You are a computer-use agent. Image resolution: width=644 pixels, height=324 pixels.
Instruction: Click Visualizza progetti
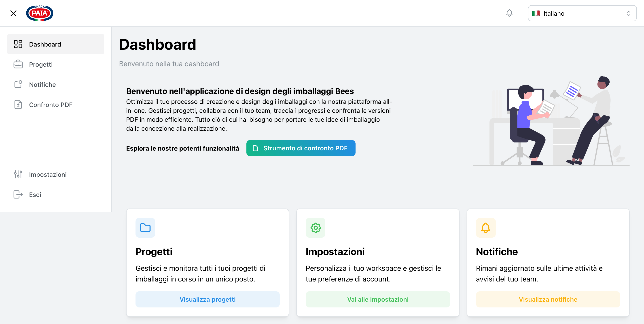pos(207,299)
